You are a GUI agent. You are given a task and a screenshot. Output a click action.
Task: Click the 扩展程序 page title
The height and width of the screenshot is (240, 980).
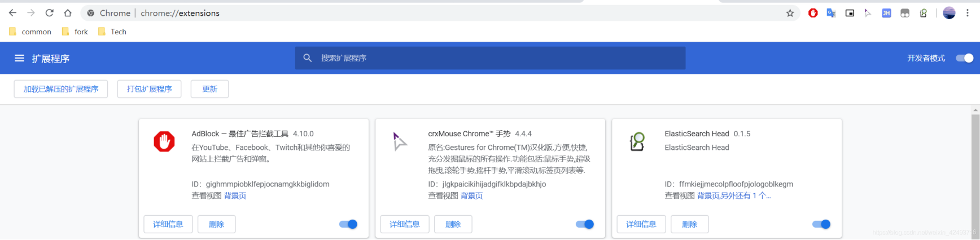click(x=51, y=59)
